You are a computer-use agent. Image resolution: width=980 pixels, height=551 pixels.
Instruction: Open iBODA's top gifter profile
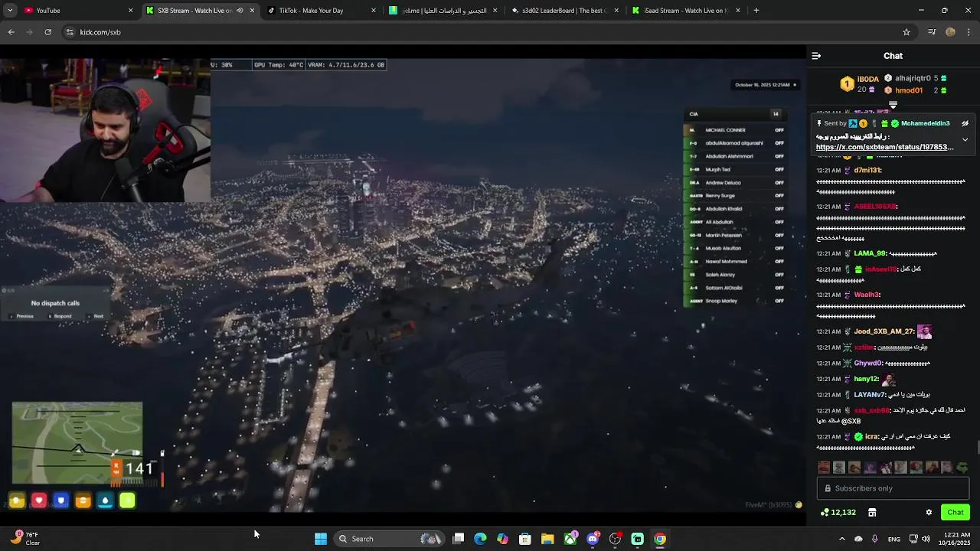coord(867,79)
